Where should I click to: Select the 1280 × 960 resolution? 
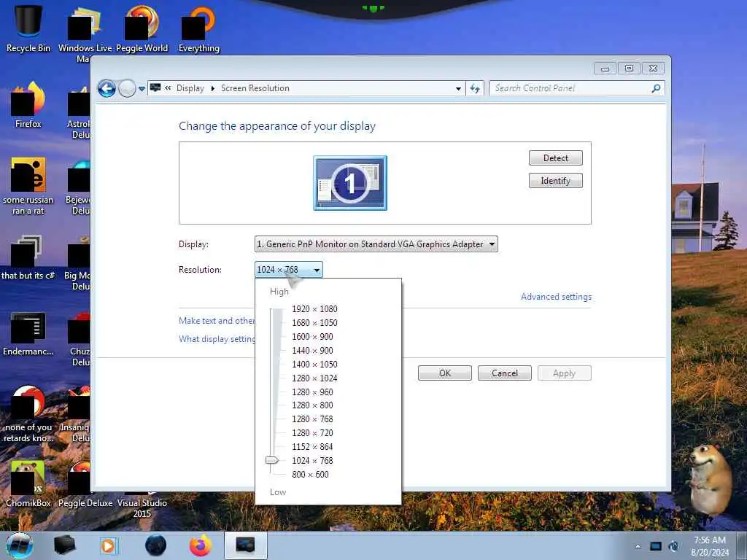312,392
